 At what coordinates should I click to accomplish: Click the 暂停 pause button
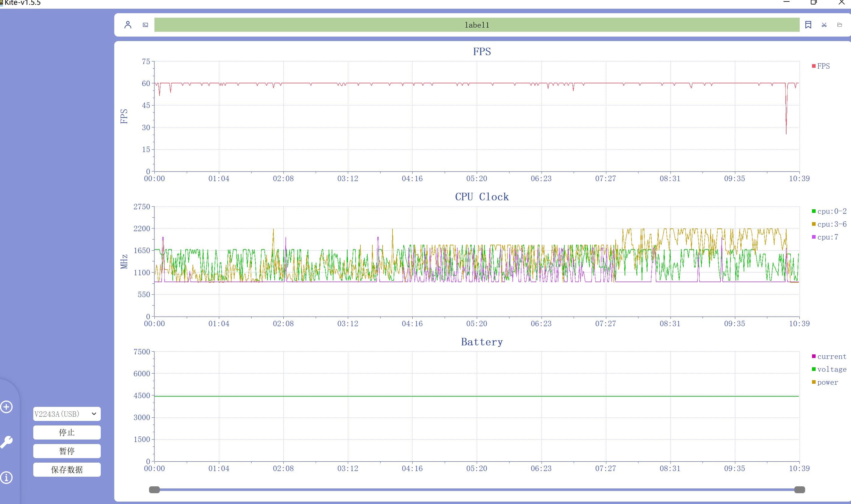coord(67,451)
